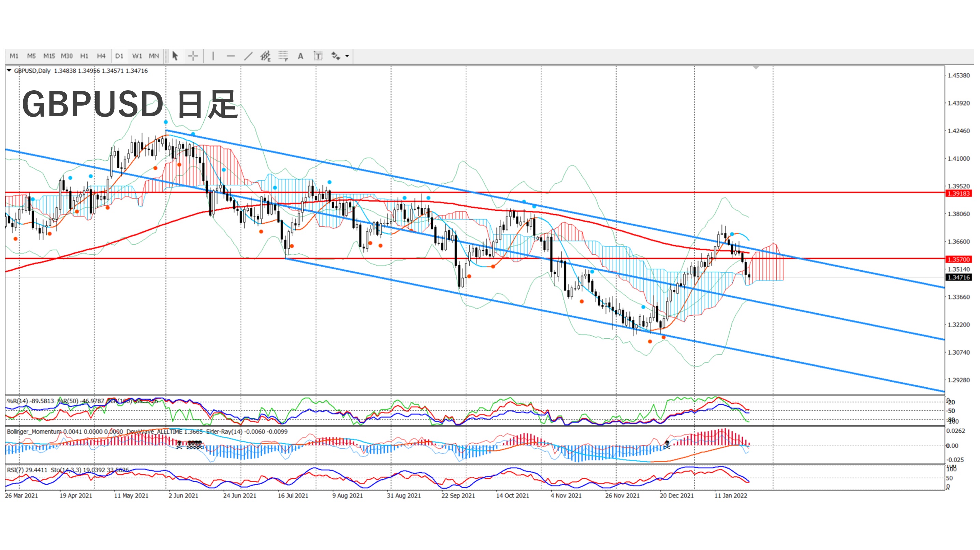Select the cursor arrow tool
980x550 pixels.
(x=175, y=56)
